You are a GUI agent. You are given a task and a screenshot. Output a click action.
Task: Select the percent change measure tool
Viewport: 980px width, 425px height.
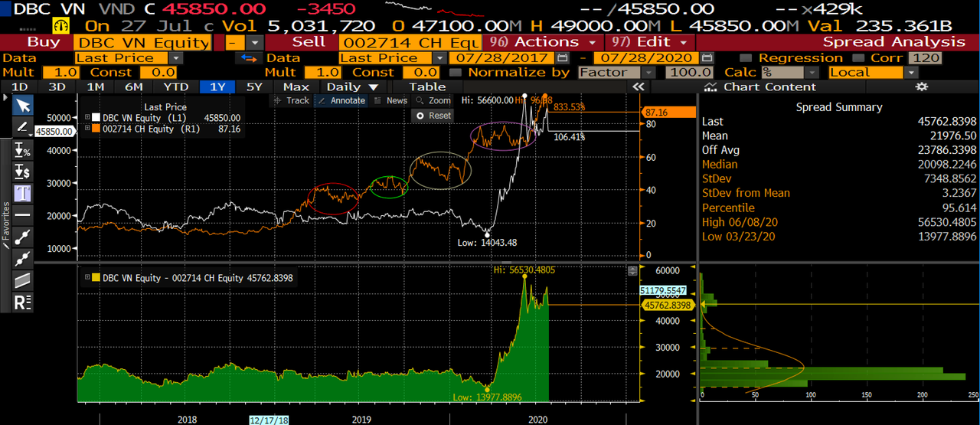click(x=23, y=150)
